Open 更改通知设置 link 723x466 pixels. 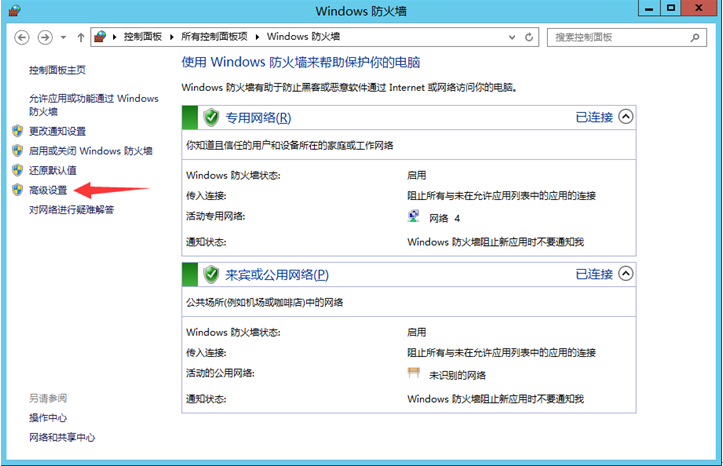57,131
